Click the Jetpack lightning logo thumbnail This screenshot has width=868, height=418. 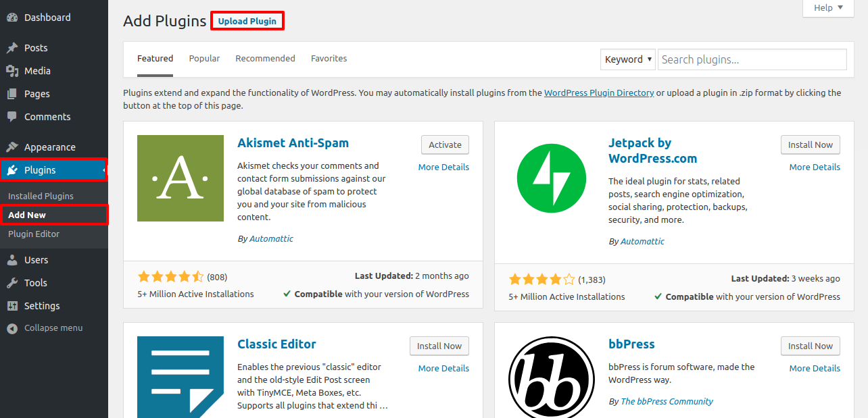552,178
